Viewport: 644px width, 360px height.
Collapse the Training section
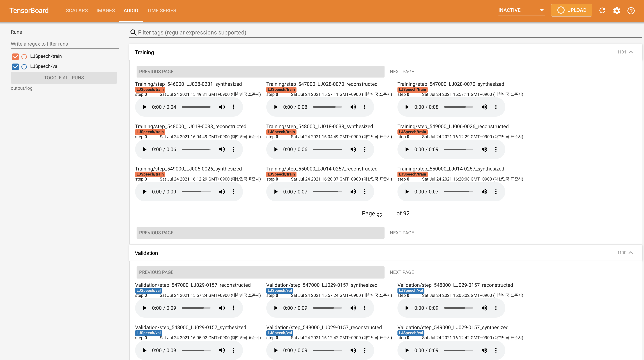[x=631, y=52]
